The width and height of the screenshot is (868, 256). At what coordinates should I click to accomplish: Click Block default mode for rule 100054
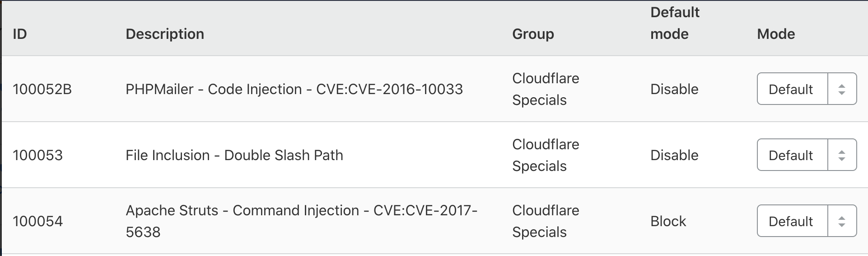click(668, 221)
